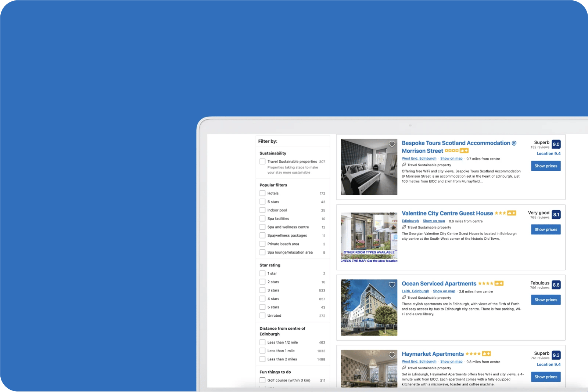This screenshot has width=588, height=392.
Task: Select Spa and wellness centre checkbox
Action: click(x=262, y=227)
